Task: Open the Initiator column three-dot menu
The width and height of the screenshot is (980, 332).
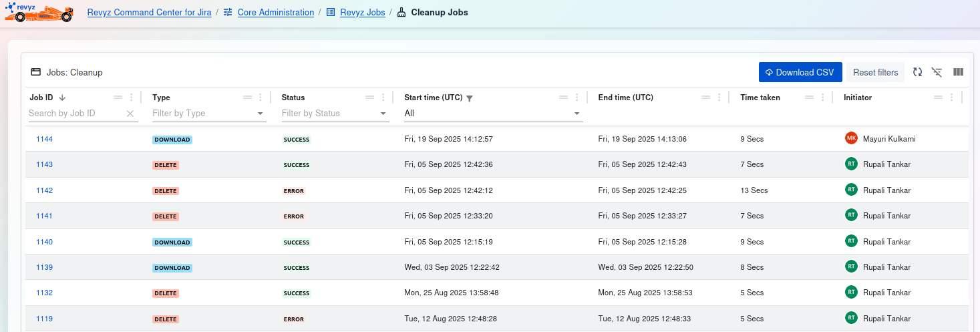Action: (951, 98)
